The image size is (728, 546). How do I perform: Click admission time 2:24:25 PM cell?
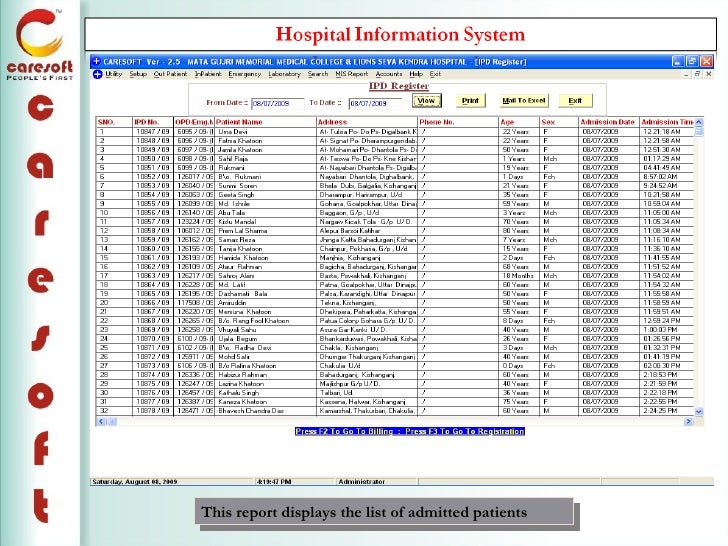click(667, 411)
